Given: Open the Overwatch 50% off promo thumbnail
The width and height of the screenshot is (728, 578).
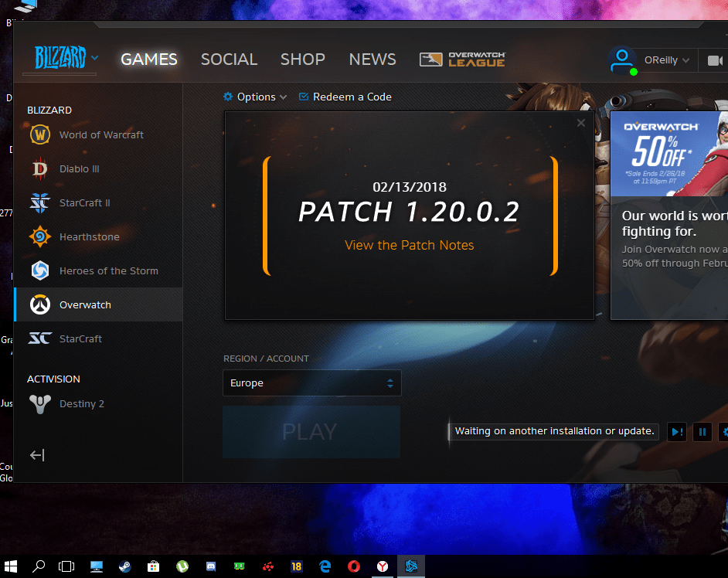Looking at the screenshot, I should pos(669,154).
